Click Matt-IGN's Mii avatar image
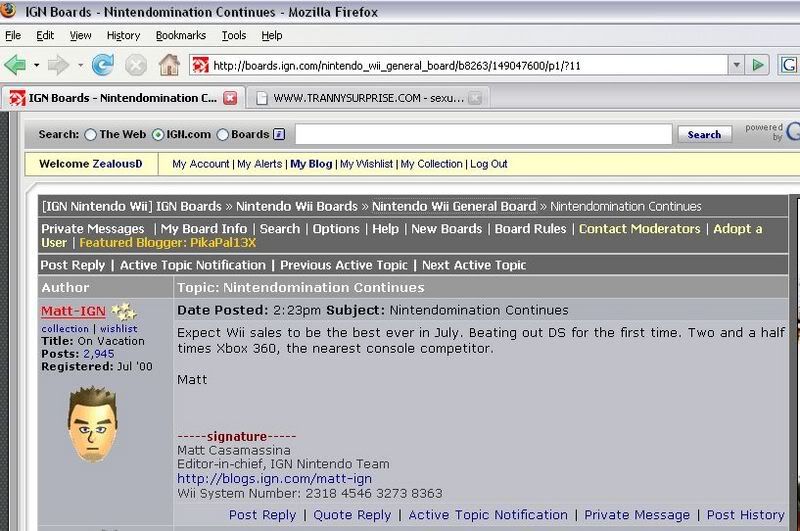 pyautogui.click(x=92, y=424)
